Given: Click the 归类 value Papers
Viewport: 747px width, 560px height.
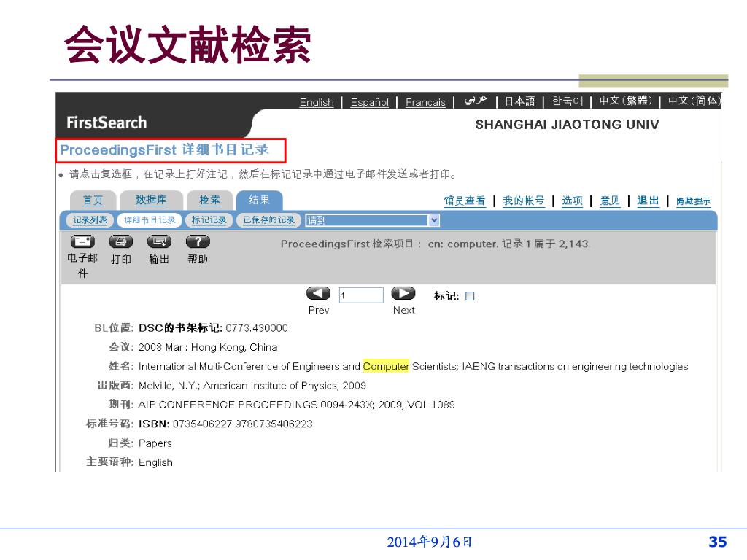Looking at the screenshot, I should (x=155, y=443).
